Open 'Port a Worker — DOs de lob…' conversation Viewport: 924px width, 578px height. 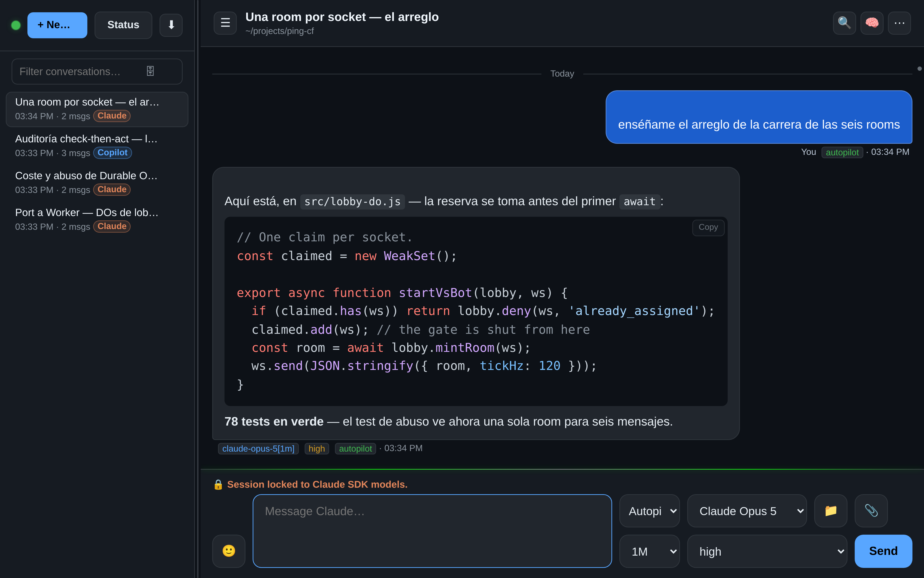pos(97,219)
